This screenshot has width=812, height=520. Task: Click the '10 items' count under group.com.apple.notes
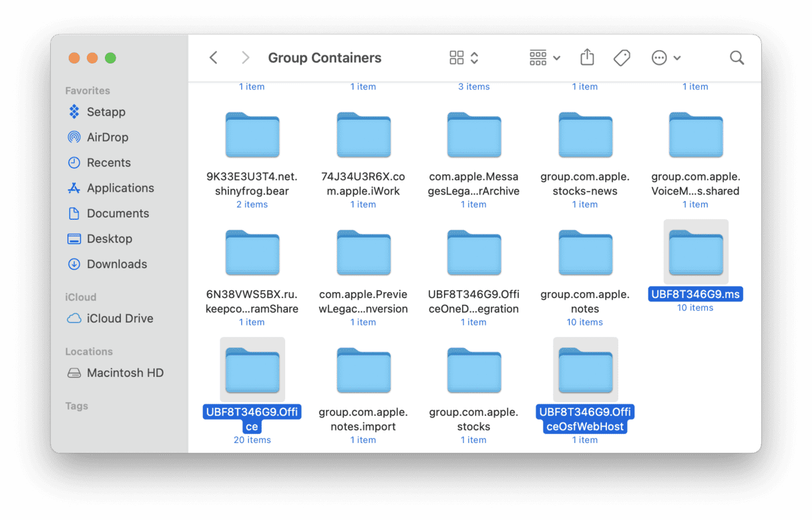point(585,322)
